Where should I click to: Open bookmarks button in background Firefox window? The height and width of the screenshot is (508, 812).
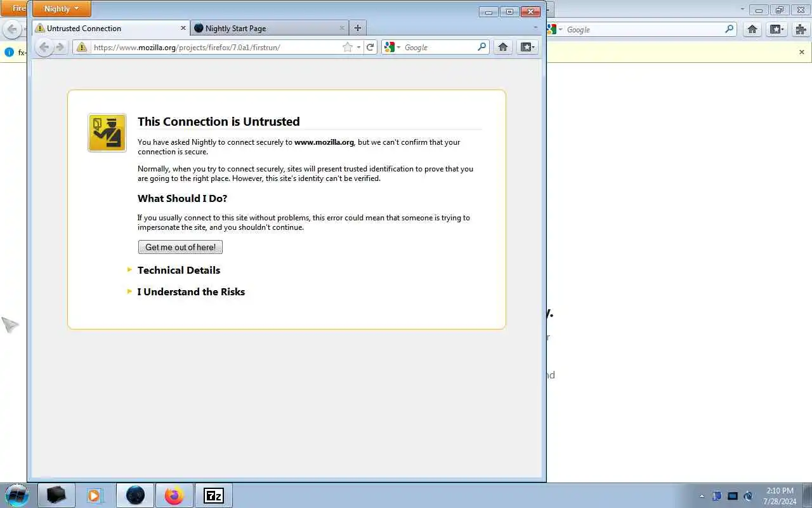pyautogui.click(x=777, y=29)
